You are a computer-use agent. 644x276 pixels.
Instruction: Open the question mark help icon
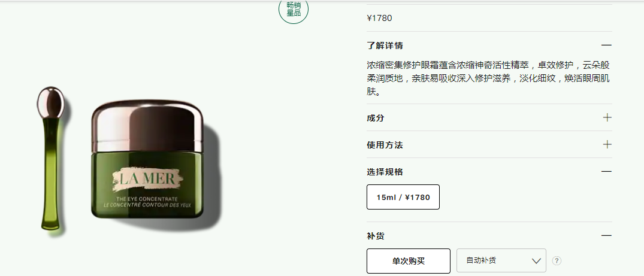pos(557,261)
